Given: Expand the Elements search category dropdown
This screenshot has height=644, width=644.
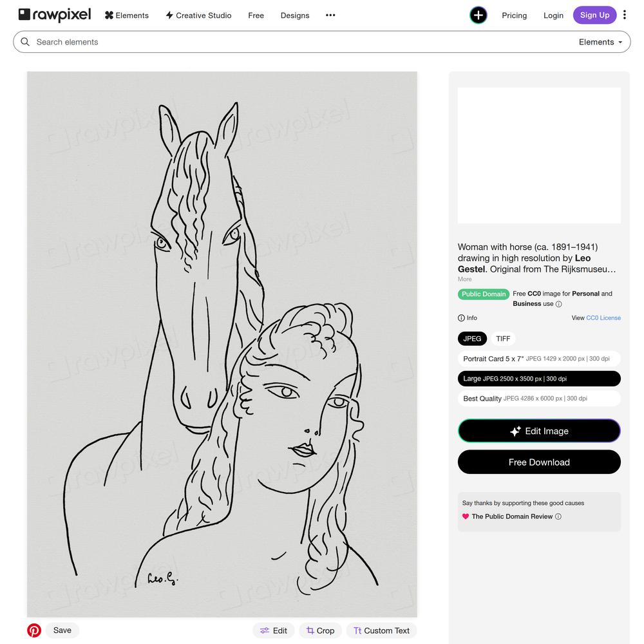Looking at the screenshot, I should point(600,42).
